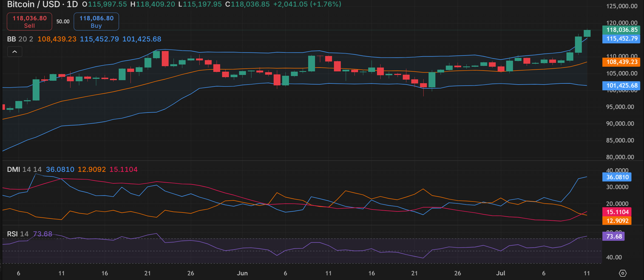This screenshot has height=280, width=644.
Task: Click the Jun label on the time axis
Action: coord(242,273)
